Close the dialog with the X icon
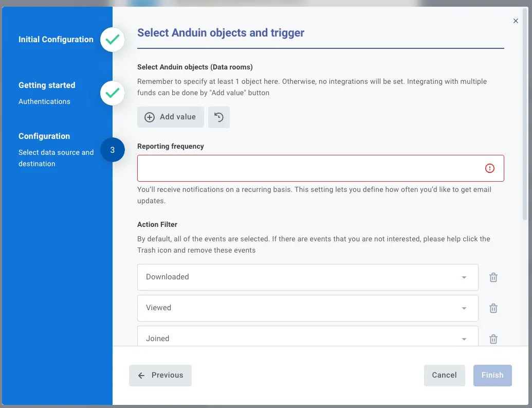 pos(516,21)
